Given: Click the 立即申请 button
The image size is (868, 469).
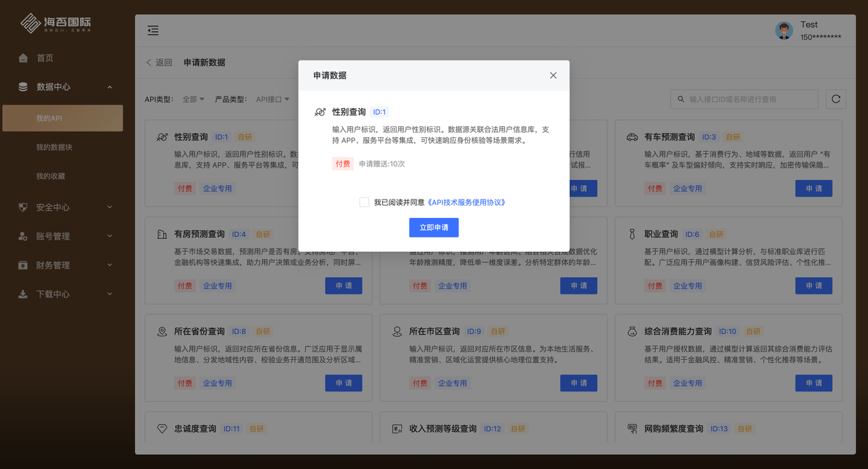Looking at the screenshot, I should 434,227.
